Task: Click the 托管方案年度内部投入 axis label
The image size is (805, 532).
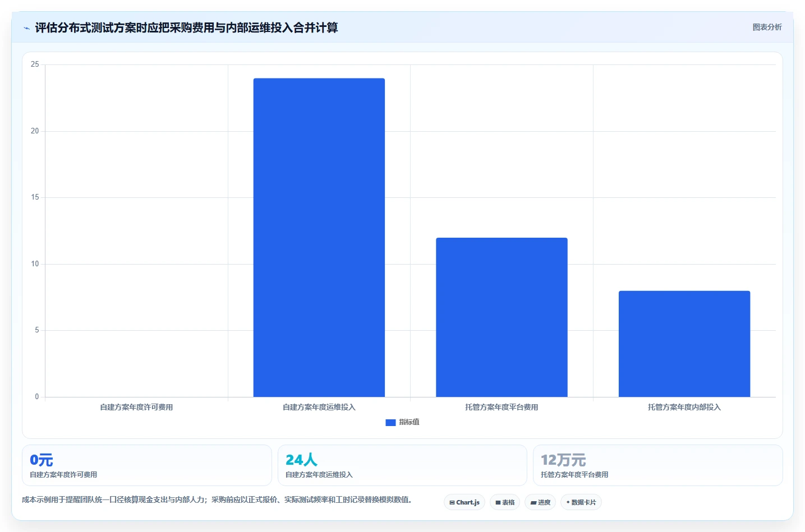Action: point(684,407)
